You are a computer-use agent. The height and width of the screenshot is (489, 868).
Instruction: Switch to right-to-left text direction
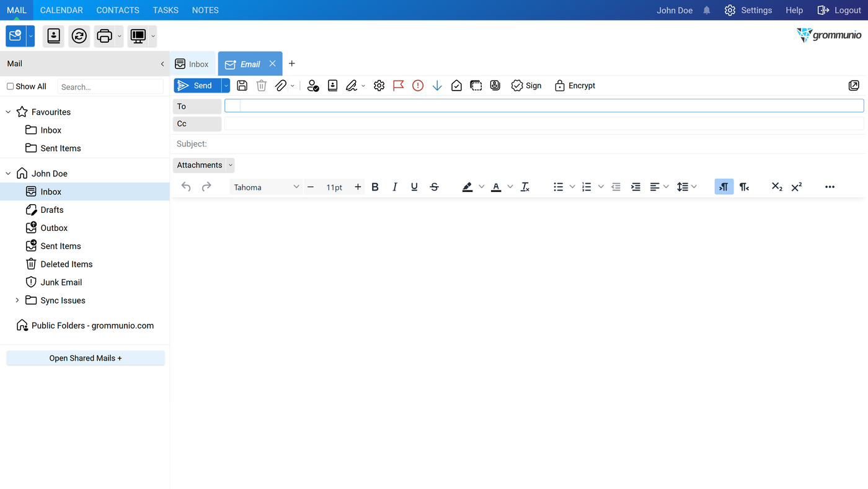[744, 187]
